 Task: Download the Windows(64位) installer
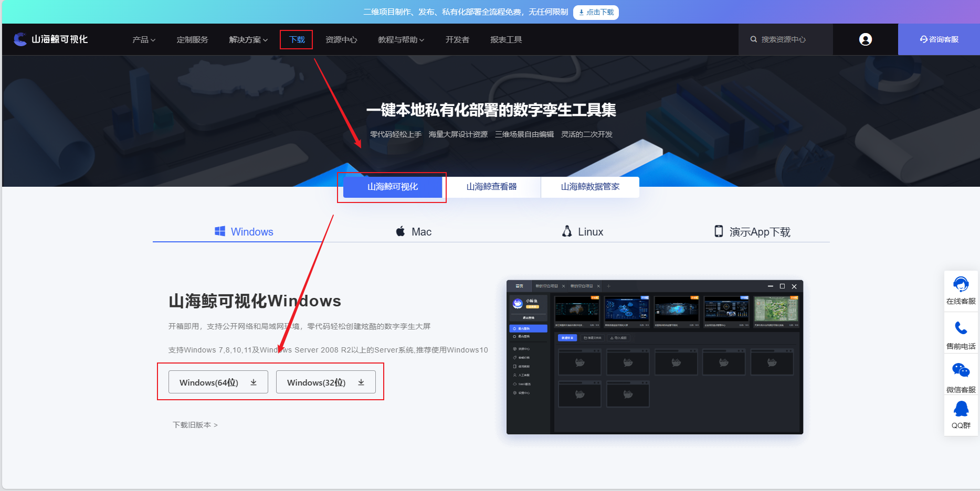(218, 382)
